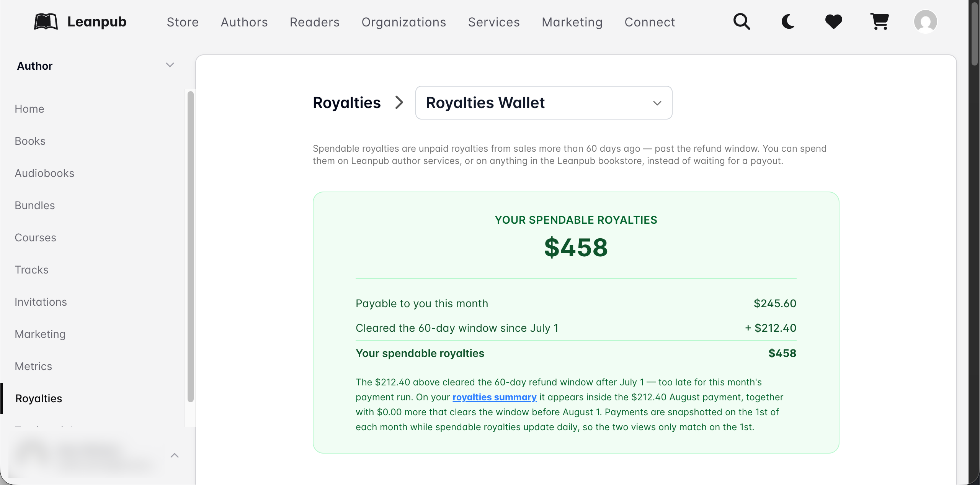Viewport: 980px width, 485px height.
Task: Open Tracks in the sidebar
Action: 31,270
